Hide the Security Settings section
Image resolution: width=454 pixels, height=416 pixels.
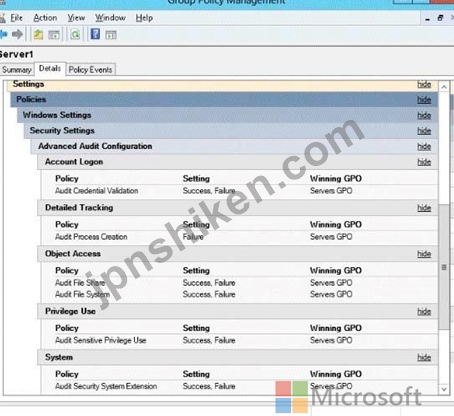(424, 131)
